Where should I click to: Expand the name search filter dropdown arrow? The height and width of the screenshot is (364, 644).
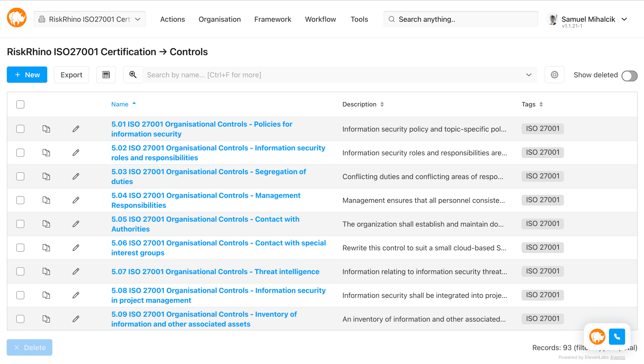(x=529, y=75)
